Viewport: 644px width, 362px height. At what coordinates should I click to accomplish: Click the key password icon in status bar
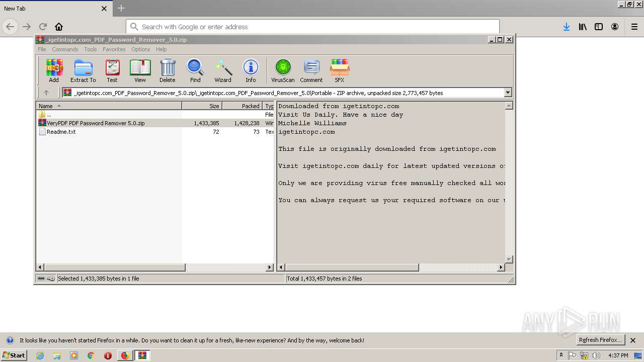[x=51, y=279]
